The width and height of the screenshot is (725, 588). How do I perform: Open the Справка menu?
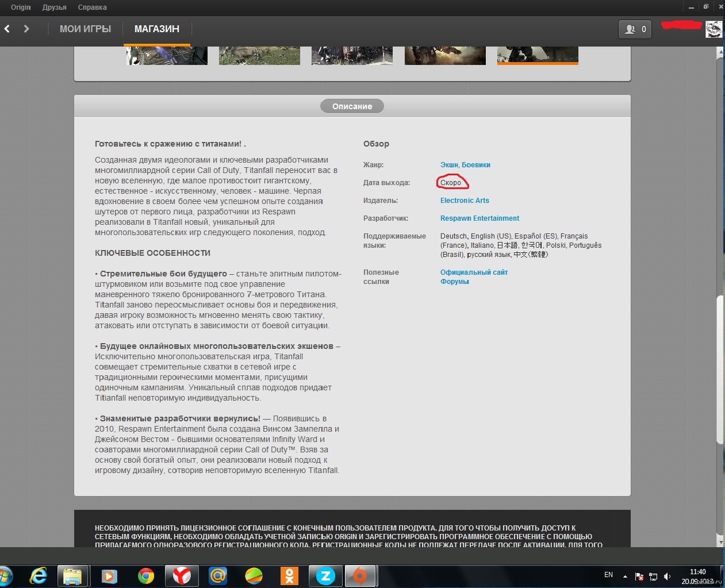coord(92,7)
